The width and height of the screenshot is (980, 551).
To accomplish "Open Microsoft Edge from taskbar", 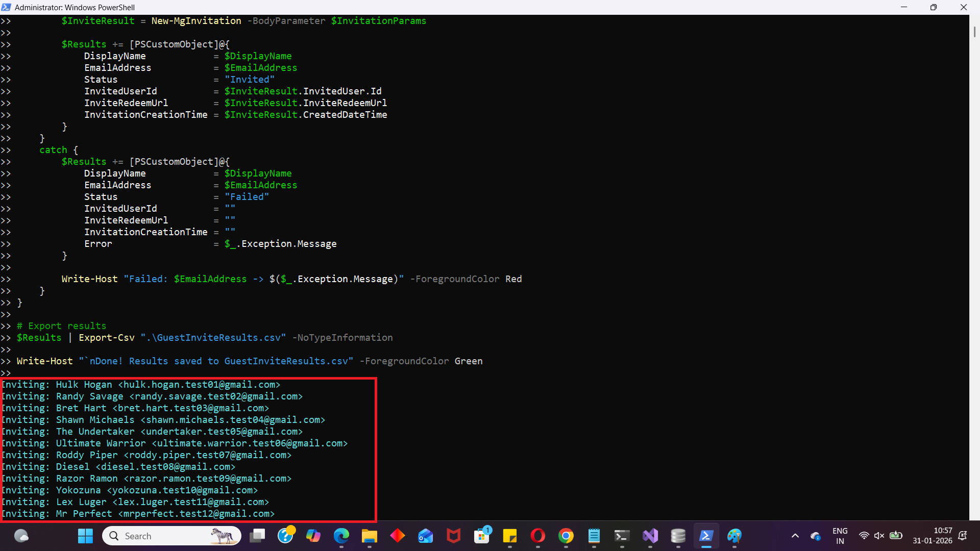I will click(341, 536).
